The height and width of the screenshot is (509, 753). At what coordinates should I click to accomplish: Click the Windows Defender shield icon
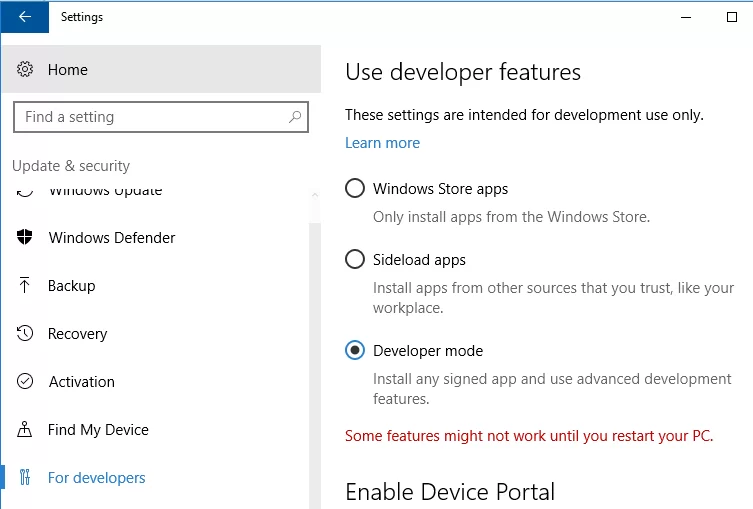click(x=24, y=237)
